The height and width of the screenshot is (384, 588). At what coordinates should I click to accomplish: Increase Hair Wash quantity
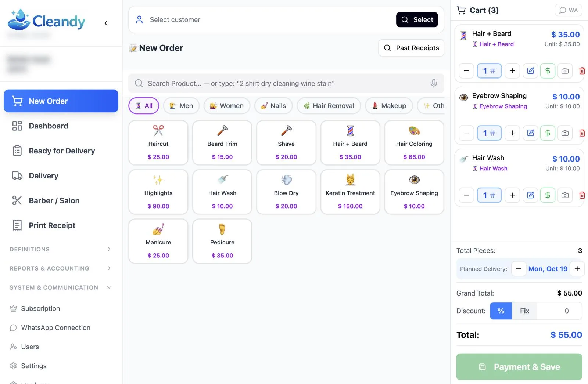pyautogui.click(x=512, y=195)
